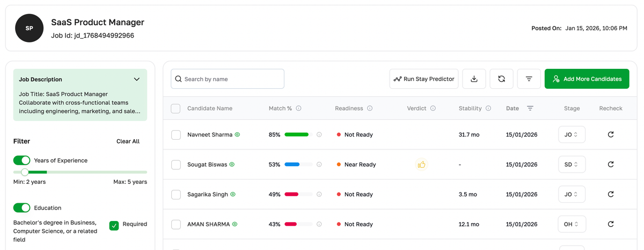Recheck AMAN SHARMA row

click(x=611, y=224)
